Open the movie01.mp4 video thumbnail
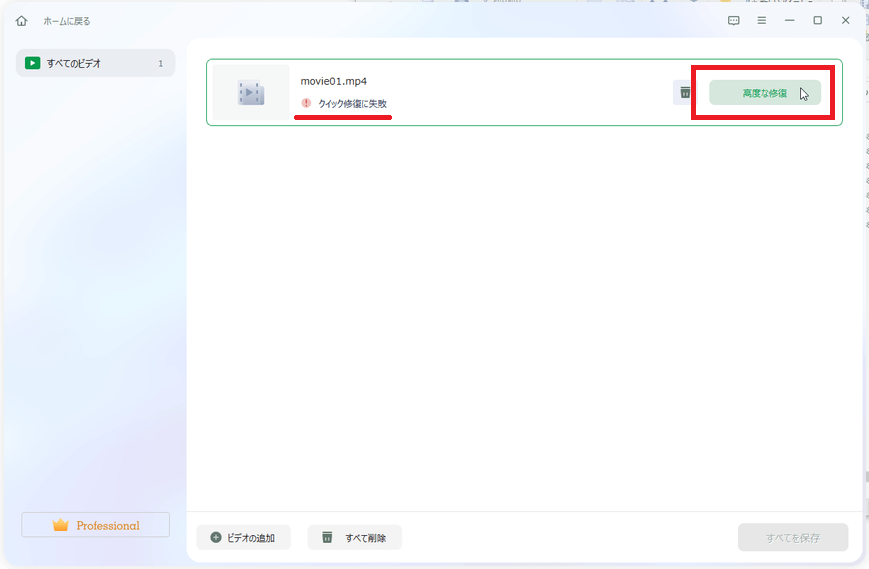 point(250,93)
